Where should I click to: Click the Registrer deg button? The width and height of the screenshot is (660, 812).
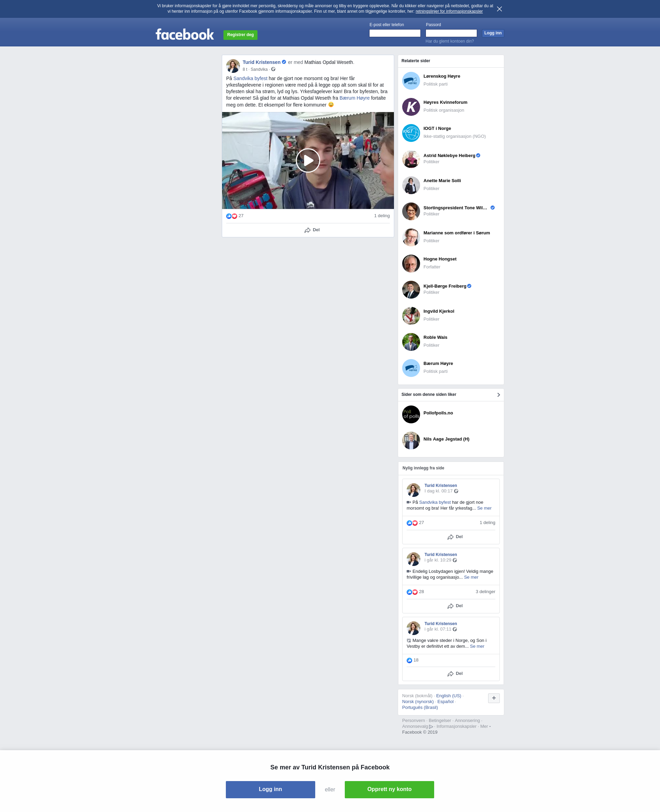pyautogui.click(x=240, y=35)
